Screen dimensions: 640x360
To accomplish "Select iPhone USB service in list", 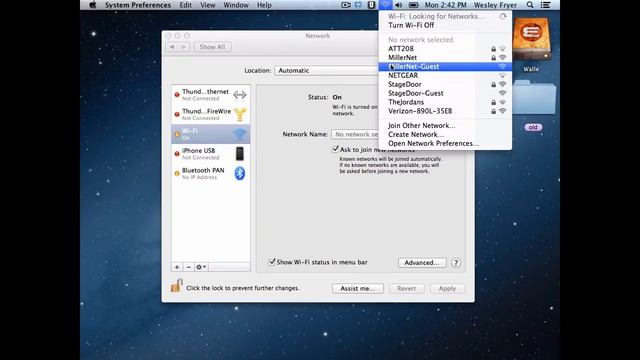I will 211,153.
